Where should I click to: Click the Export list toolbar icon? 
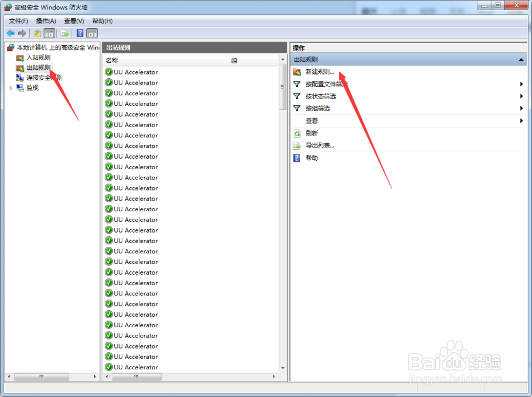64,33
